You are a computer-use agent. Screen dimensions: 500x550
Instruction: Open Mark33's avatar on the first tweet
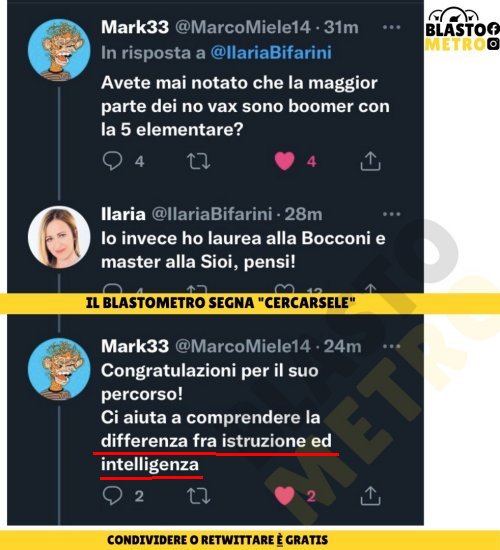point(59,50)
